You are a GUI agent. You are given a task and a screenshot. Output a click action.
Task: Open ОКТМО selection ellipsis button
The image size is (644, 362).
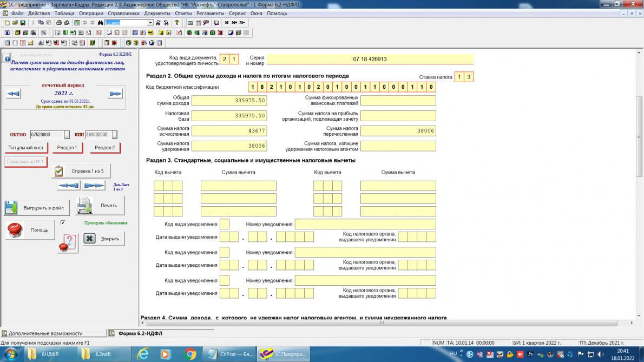point(67,135)
